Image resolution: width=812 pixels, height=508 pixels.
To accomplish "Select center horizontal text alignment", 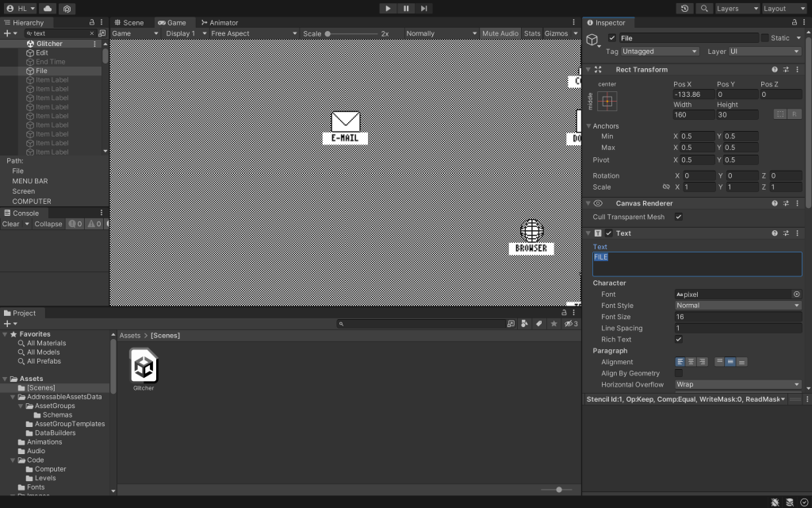I will click(691, 362).
